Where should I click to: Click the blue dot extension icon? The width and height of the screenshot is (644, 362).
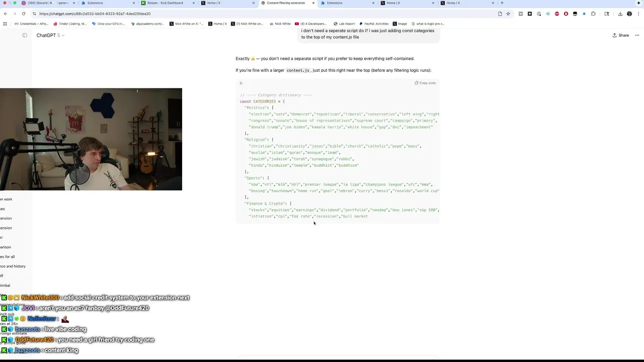coord(584,14)
